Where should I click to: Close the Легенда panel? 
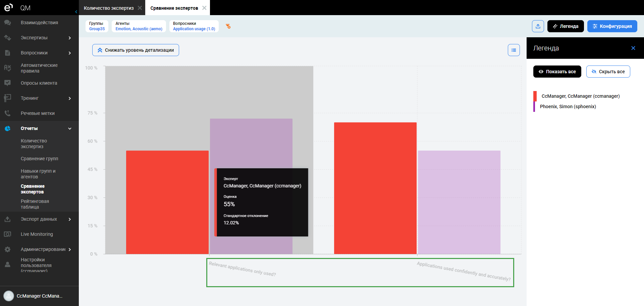(633, 48)
